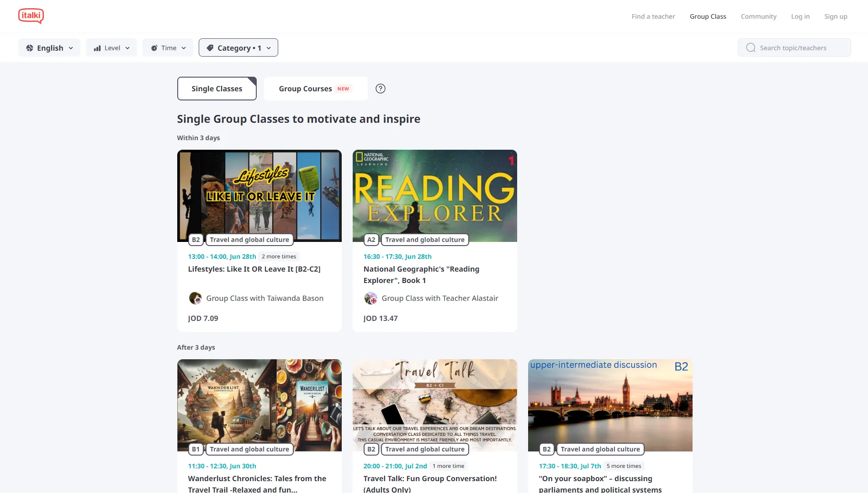Open Travel Talk: Fun Group Conversation title
The image size is (868, 493).
click(430, 484)
